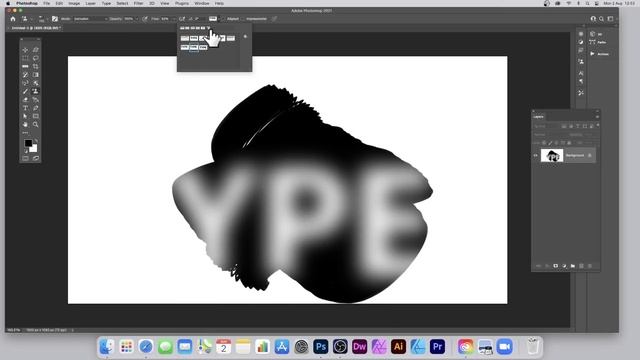This screenshot has height=360, width=640.
Task: Open the Actions collapsed panel button
Action: tap(600, 54)
